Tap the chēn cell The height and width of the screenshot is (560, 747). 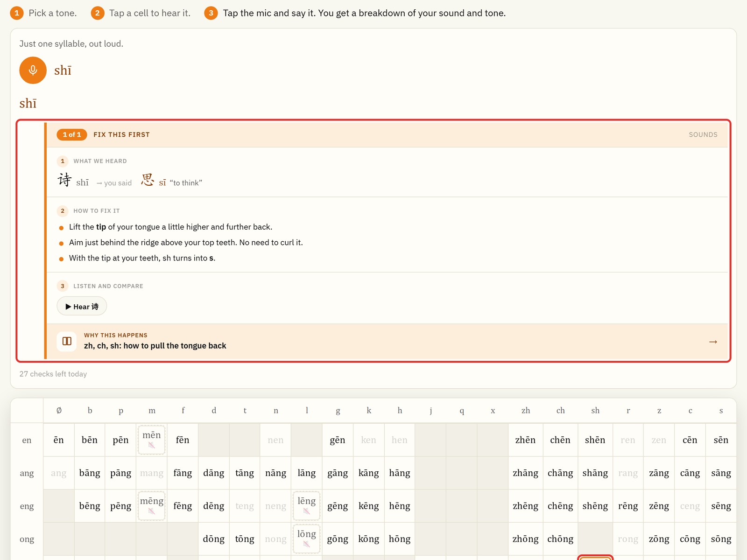[560, 440]
